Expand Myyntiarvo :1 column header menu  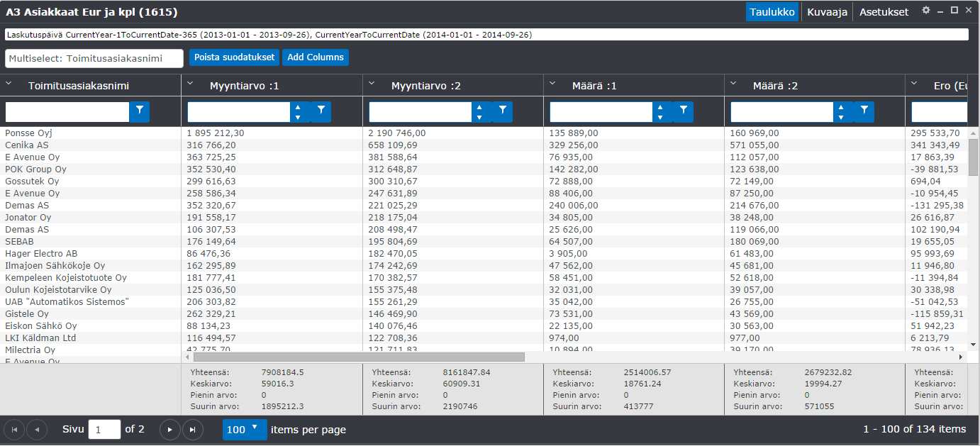(191, 84)
